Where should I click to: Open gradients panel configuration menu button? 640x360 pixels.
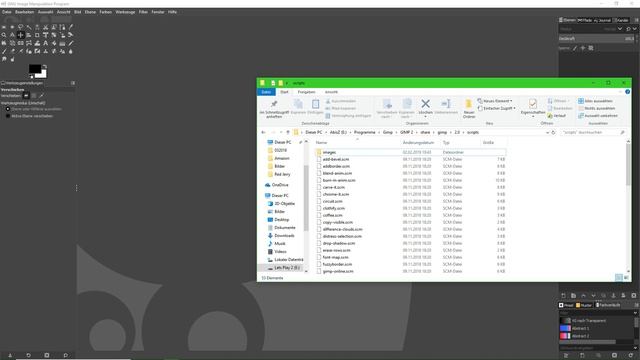pyautogui.click(x=636, y=305)
